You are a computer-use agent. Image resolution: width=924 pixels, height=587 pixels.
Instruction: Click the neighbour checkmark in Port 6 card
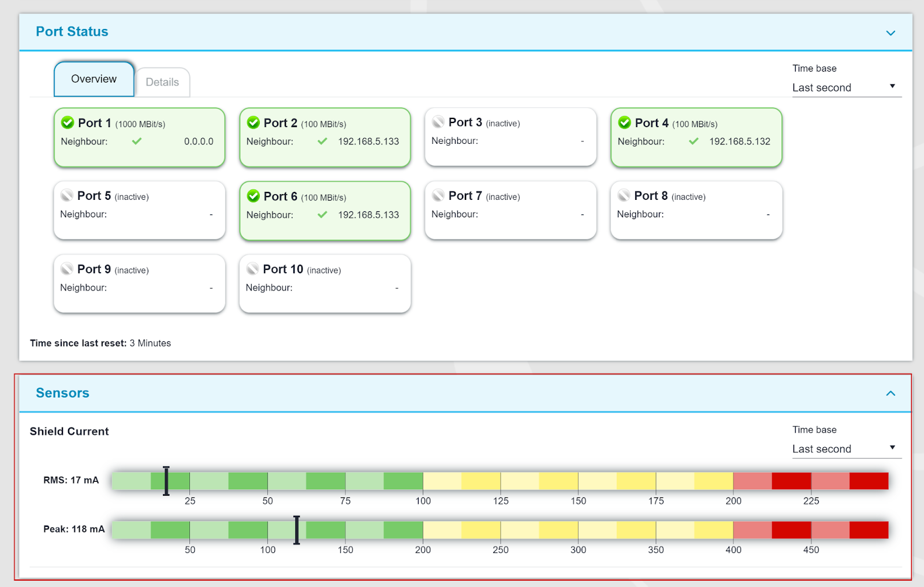(x=323, y=214)
